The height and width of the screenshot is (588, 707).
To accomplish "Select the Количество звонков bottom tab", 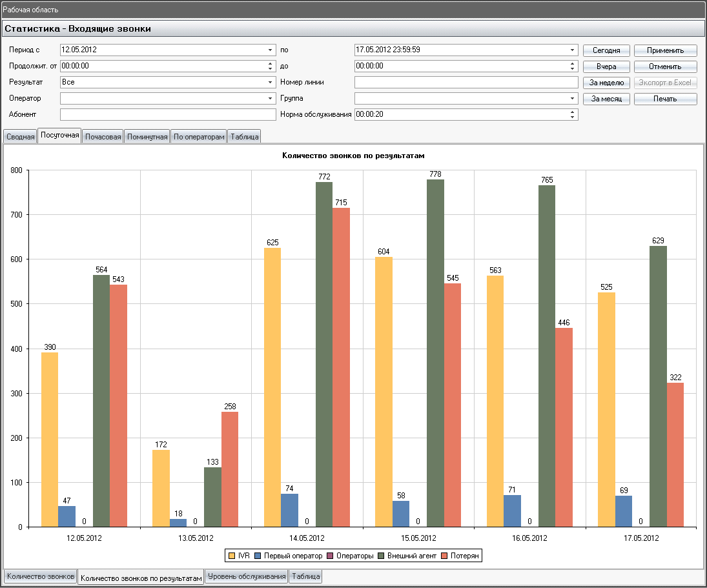I will click(41, 576).
